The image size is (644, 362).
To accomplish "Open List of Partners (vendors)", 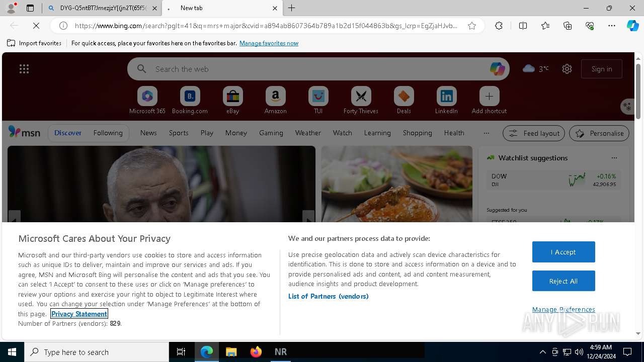I will [x=329, y=296].
